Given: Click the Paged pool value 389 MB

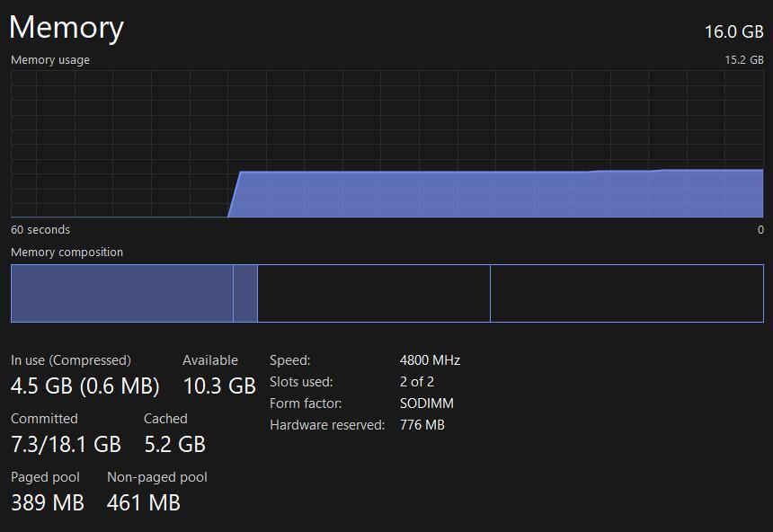Looking at the screenshot, I should click(48, 502).
